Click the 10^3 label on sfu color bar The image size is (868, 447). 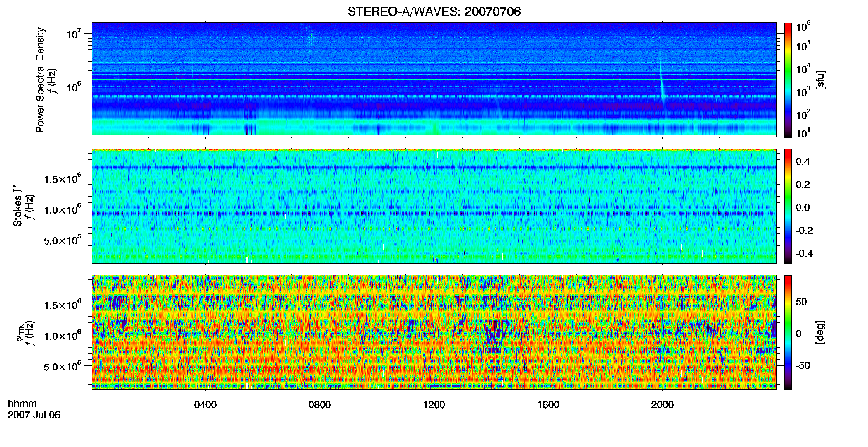803,91
